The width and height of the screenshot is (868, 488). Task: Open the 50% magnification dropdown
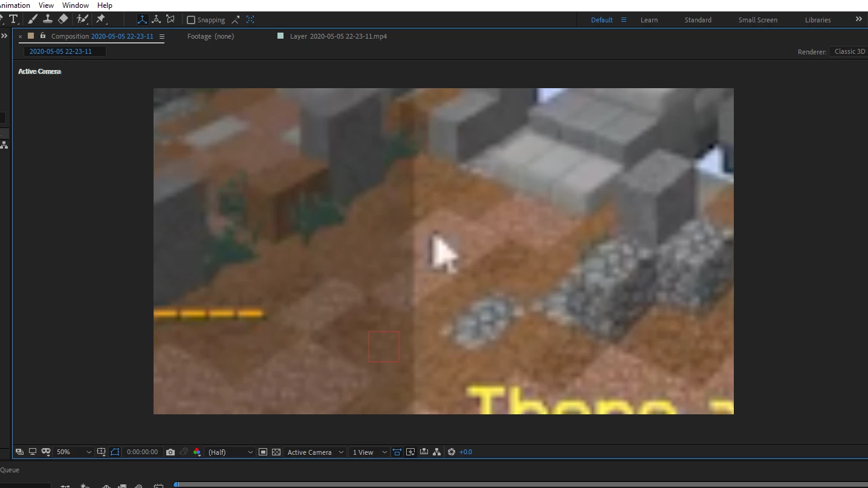pos(74,452)
